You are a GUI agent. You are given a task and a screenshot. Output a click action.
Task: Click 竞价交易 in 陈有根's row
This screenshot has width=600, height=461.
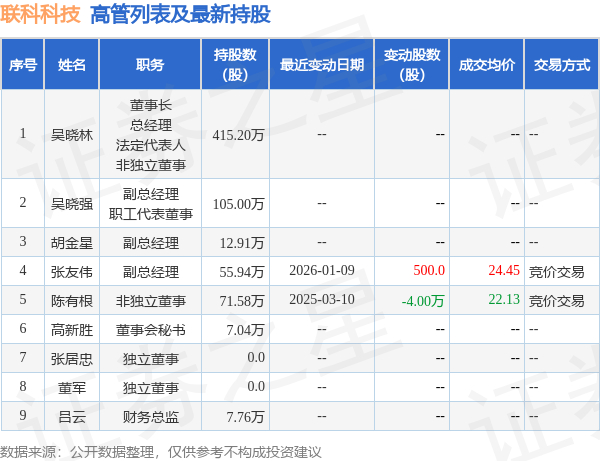pos(556,301)
